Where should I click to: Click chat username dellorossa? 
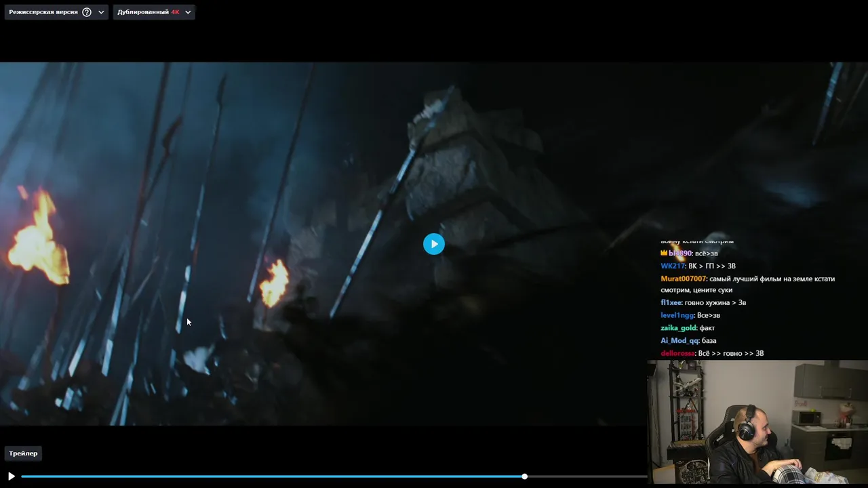coord(677,353)
